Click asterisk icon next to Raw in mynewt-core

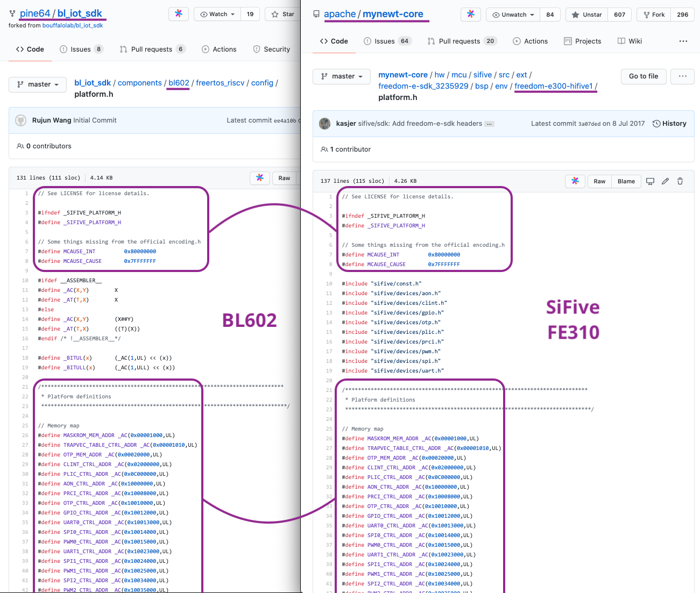(x=575, y=181)
